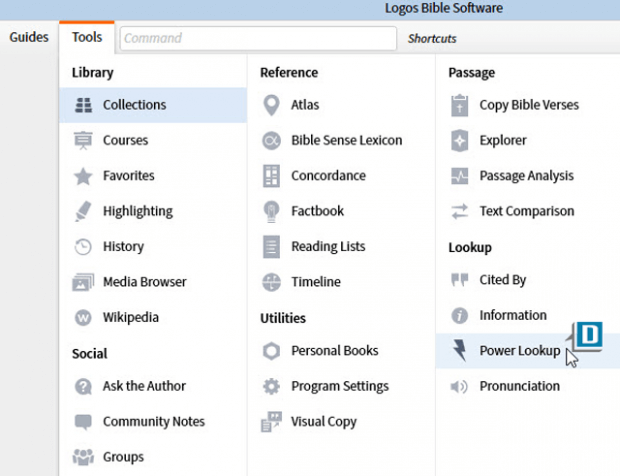
Task: Select Reading Lists in Reference
Action: pyautogui.click(x=328, y=246)
